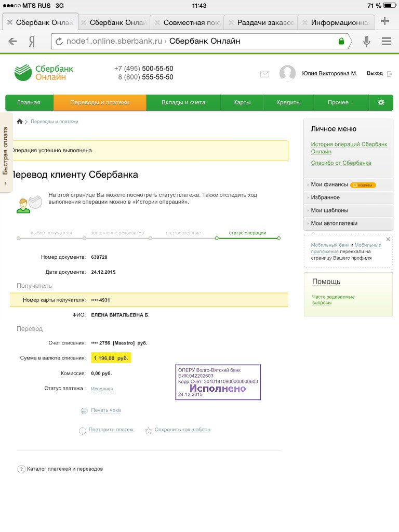Select the amount 1 196,00 руб.
The image size is (399, 532).
click(x=111, y=358)
